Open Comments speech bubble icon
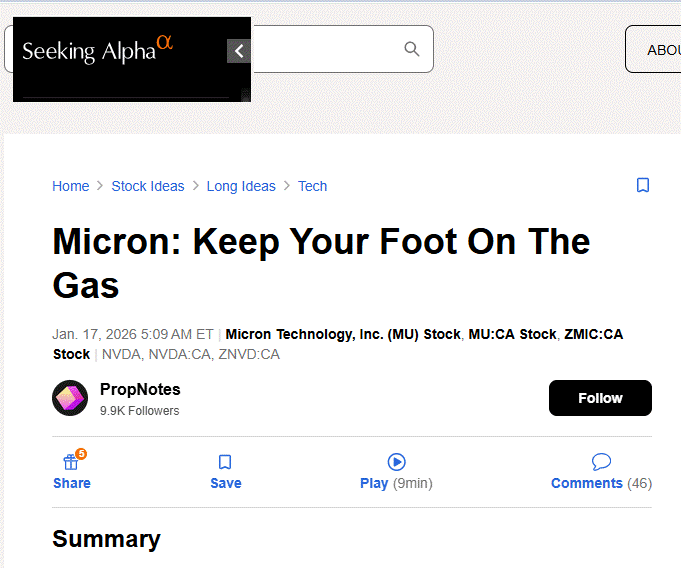Image resolution: width=681 pixels, height=568 pixels. point(601,462)
